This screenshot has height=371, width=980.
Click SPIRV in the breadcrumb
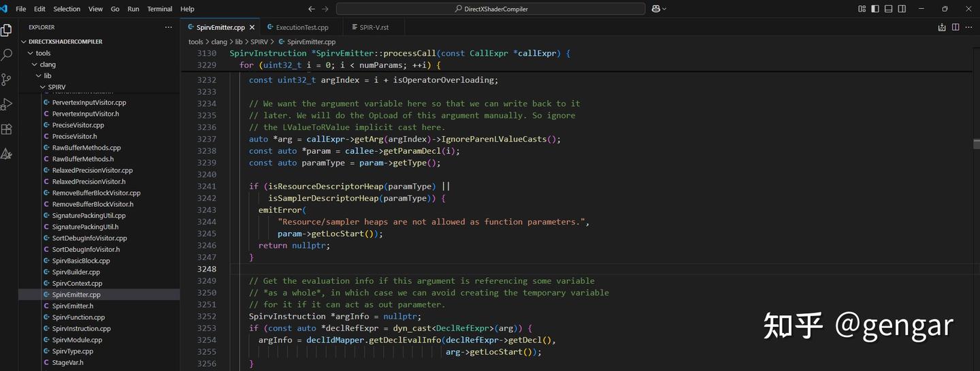click(260, 42)
